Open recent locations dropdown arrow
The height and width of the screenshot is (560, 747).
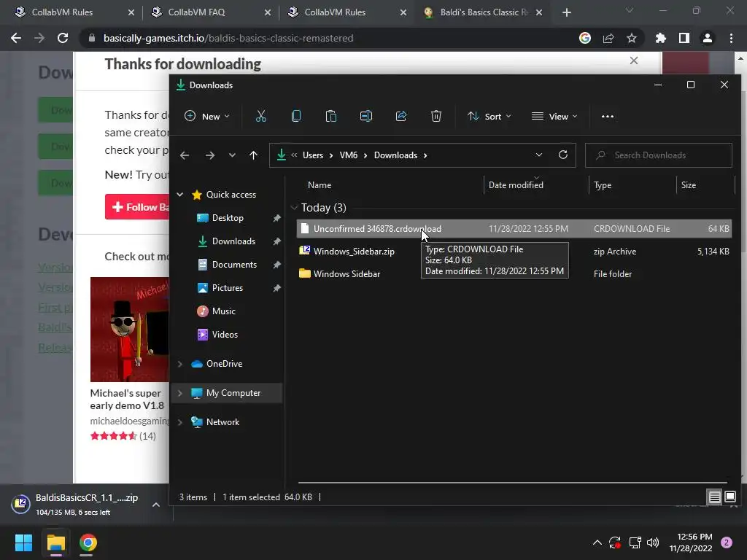click(x=232, y=155)
